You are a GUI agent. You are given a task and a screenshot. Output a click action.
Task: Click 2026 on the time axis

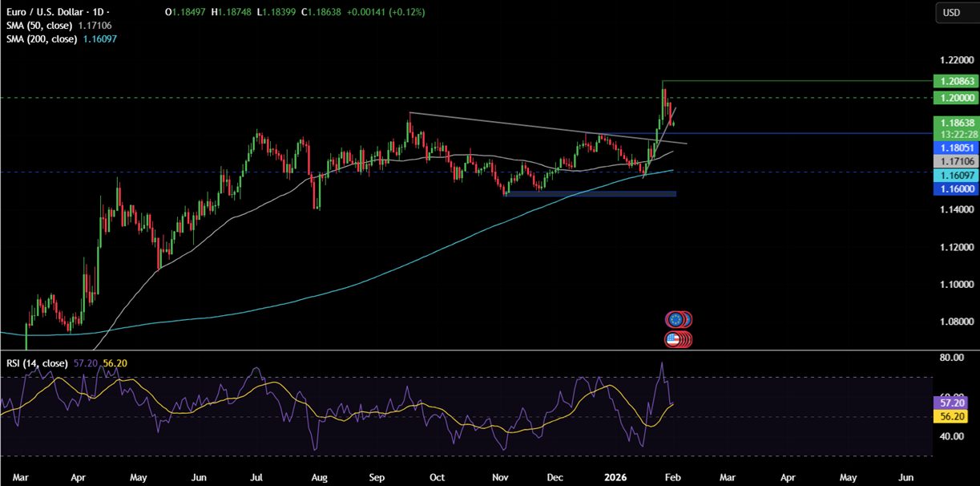coord(615,476)
